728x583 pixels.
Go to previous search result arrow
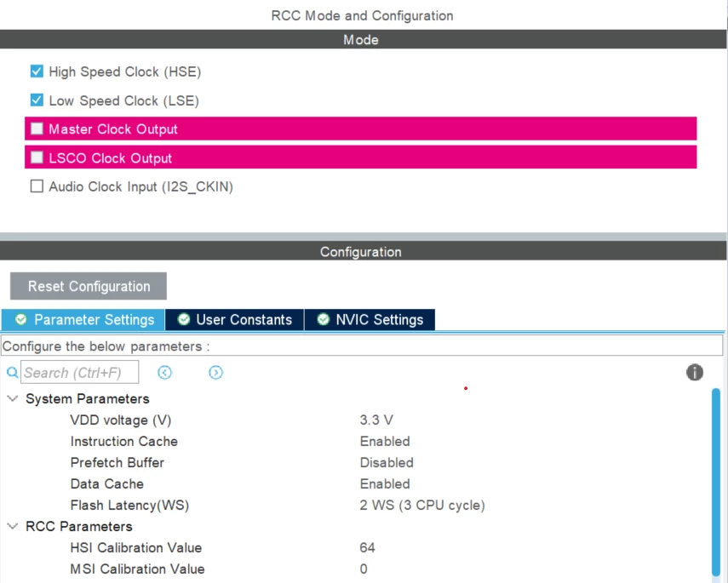click(164, 372)
